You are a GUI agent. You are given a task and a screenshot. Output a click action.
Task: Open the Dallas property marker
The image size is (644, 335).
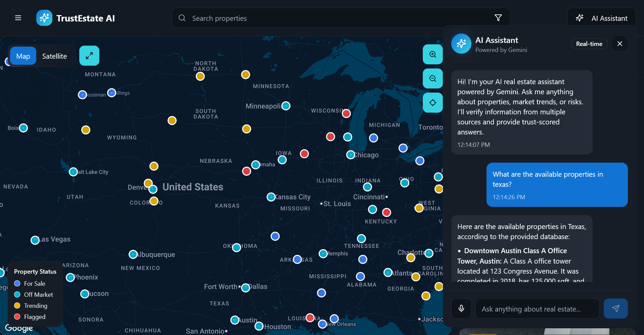[x=245, y=288]
